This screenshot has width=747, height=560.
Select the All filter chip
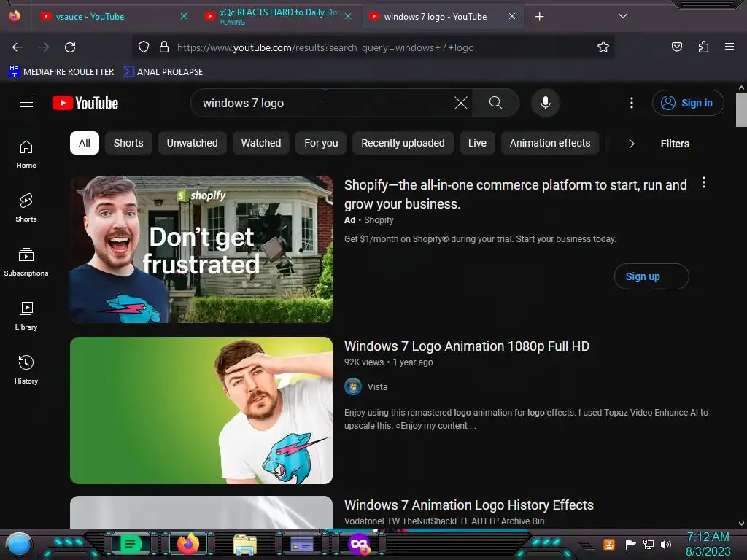tap(85, 143)
